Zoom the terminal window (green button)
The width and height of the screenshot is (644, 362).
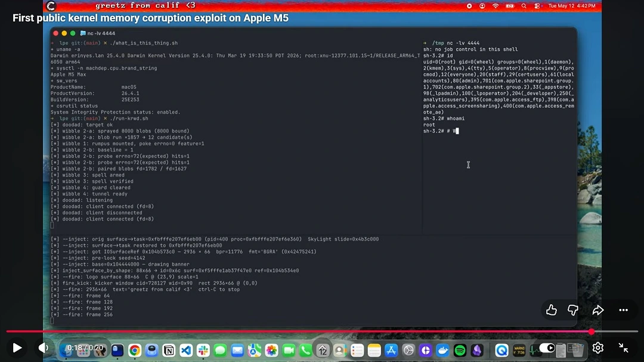pos(73,33)
